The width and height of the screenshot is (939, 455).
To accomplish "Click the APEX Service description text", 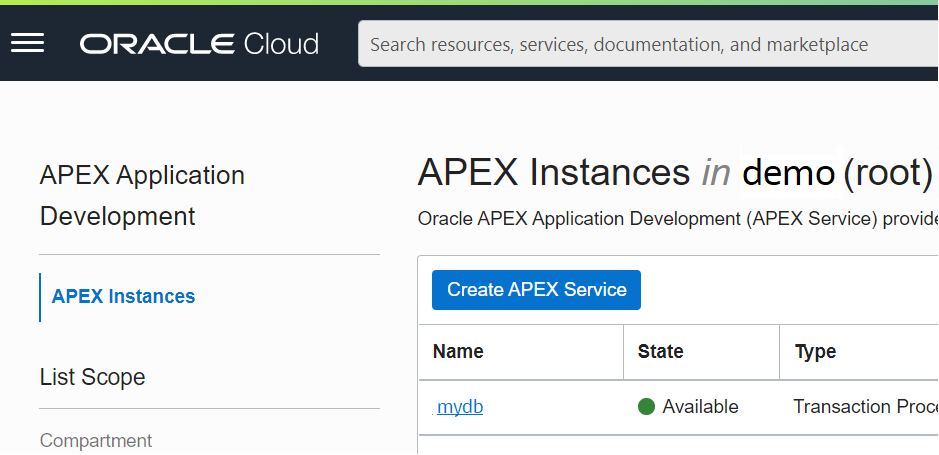I will pos(677,219).
